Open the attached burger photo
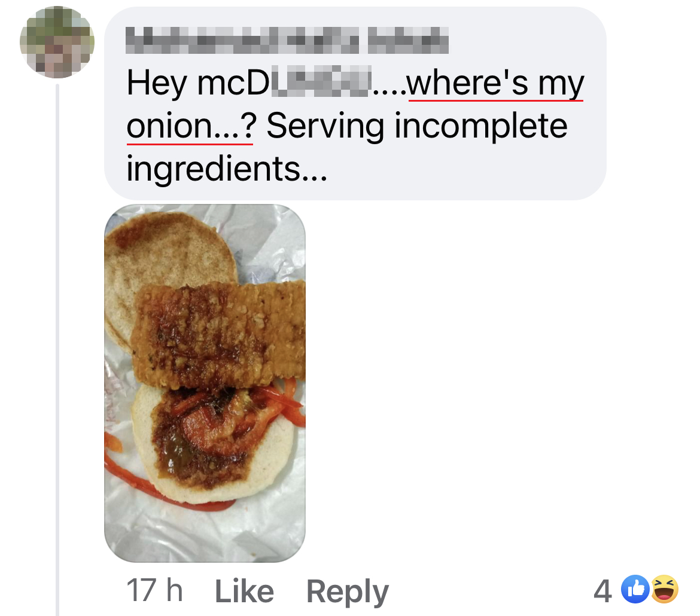The image size is (700, 616). click(x=205, y=383)
